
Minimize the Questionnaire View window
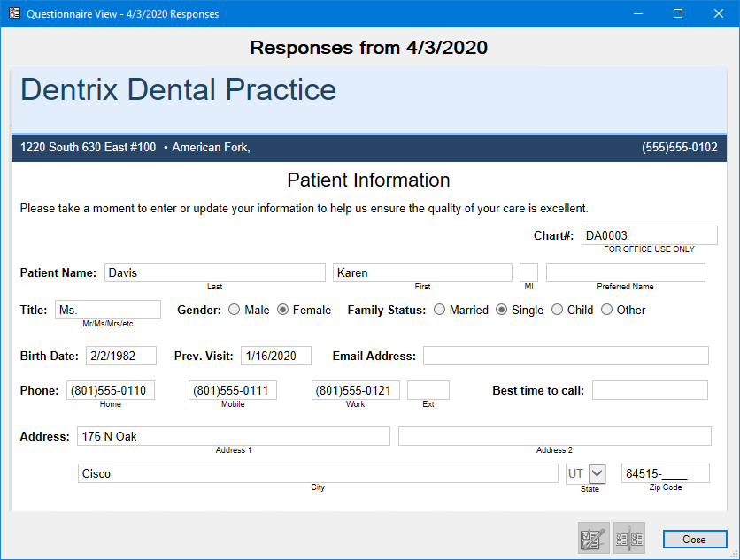[637, 14]
